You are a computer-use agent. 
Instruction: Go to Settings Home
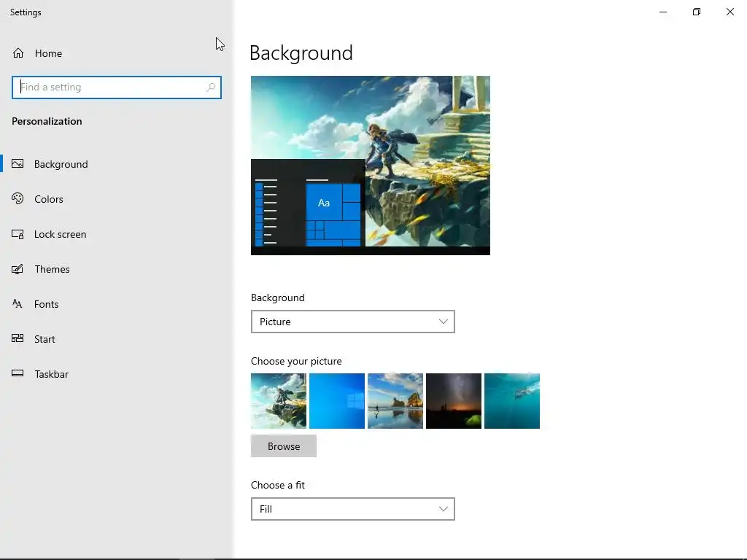(x=116, y=52)
